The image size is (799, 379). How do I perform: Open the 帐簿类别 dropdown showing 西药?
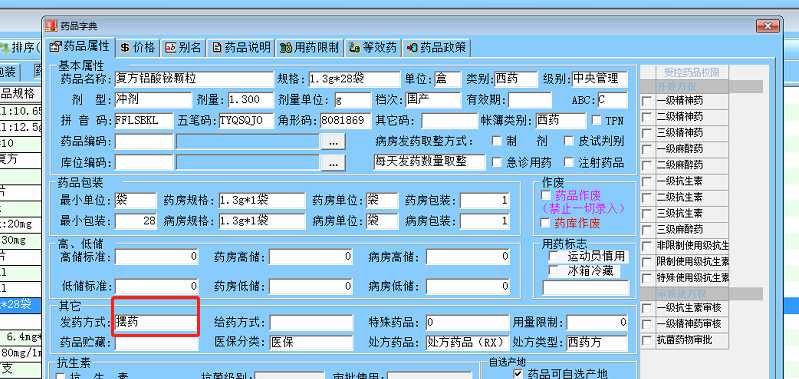coord(561,120)
